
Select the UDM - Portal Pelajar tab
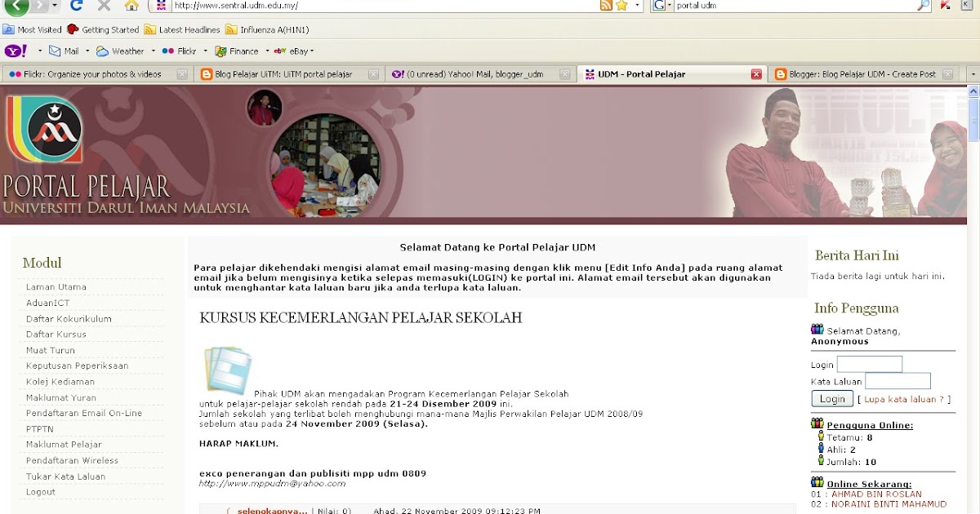(671, 73)
